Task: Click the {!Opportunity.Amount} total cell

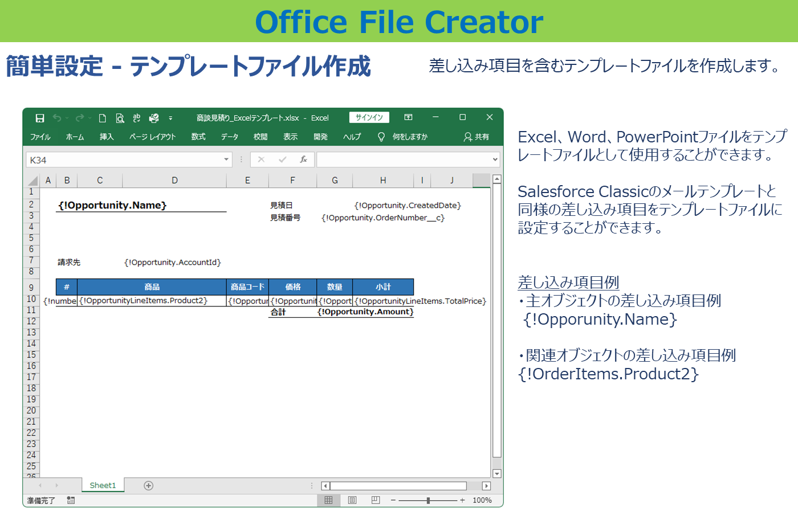Action: [365, 312]
